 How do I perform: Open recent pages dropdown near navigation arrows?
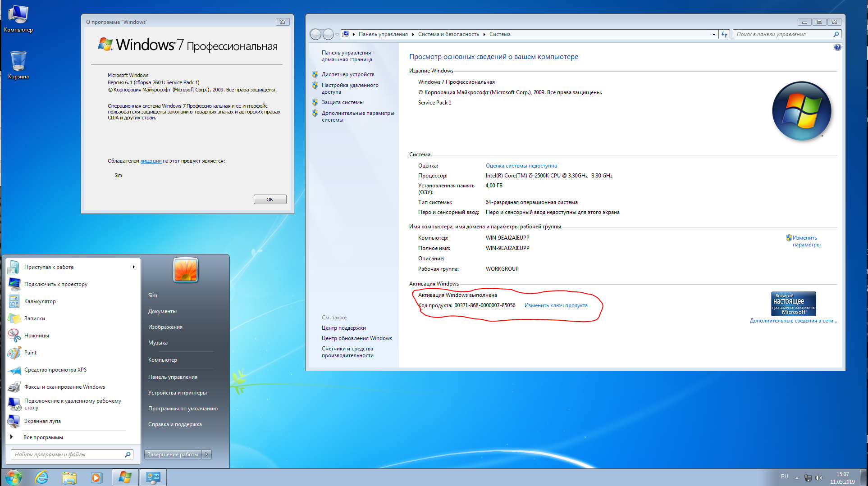click(337, 34)
